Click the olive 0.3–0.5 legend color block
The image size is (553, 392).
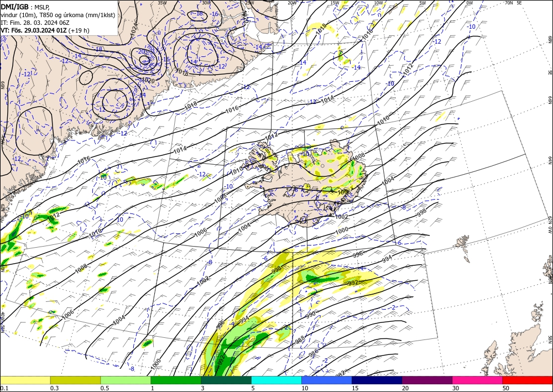75,380
